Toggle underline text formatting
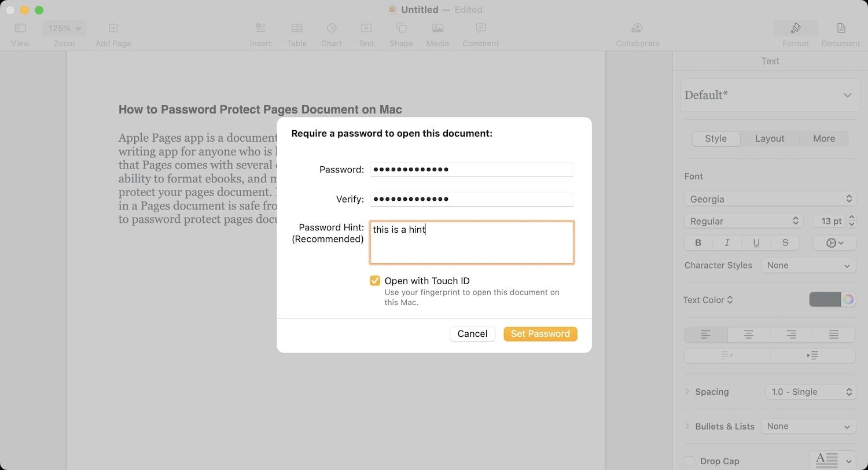The height and width of the screenshot is (470, 868). (756, 243)
